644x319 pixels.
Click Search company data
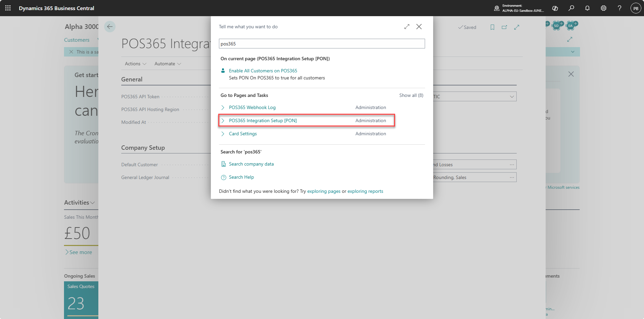pyautogui.click(x=251, y=164)
